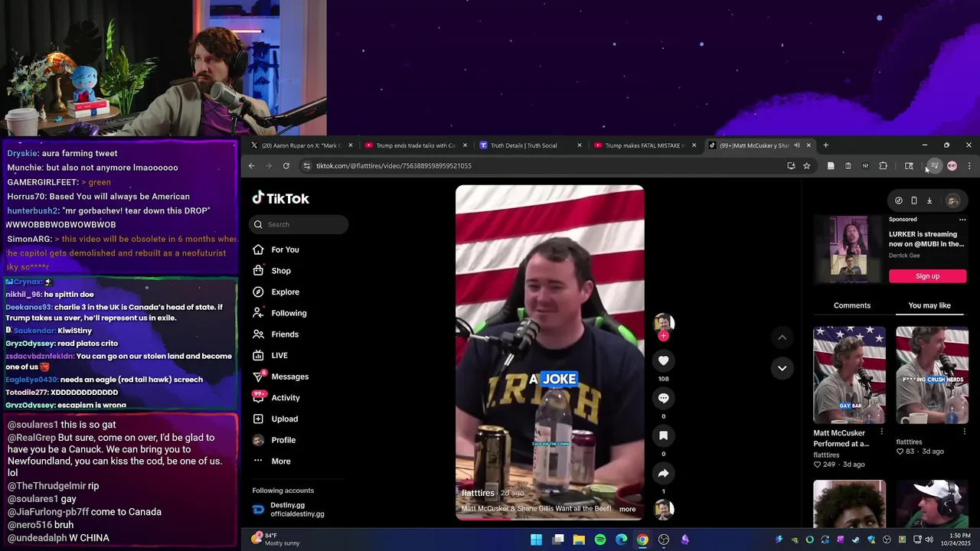Open OBS Studio from the taskbar

click(x=664, y=540)
